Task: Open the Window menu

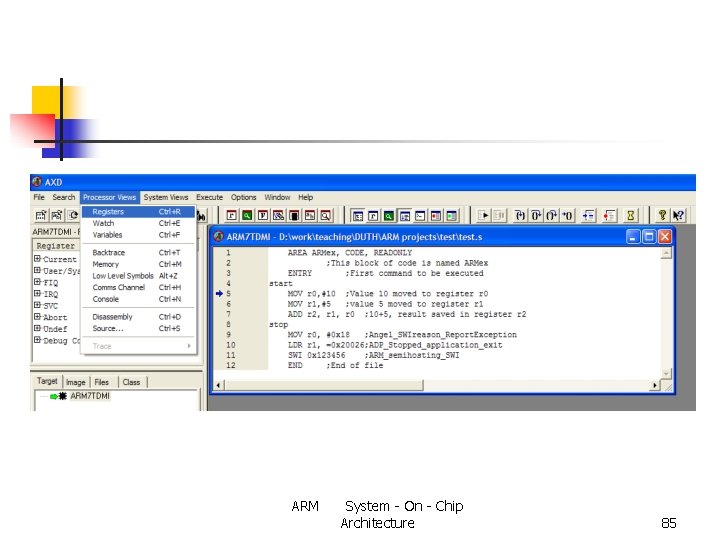Action: (277, 197)
